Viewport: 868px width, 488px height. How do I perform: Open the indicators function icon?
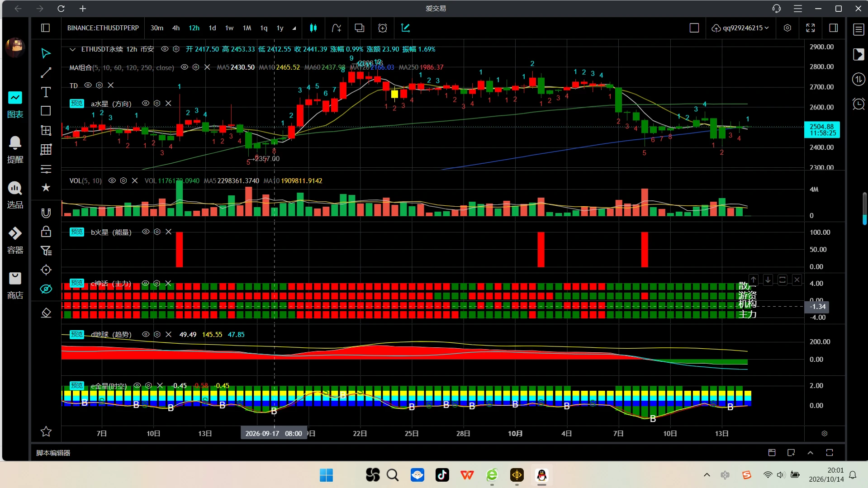[336, 28]
